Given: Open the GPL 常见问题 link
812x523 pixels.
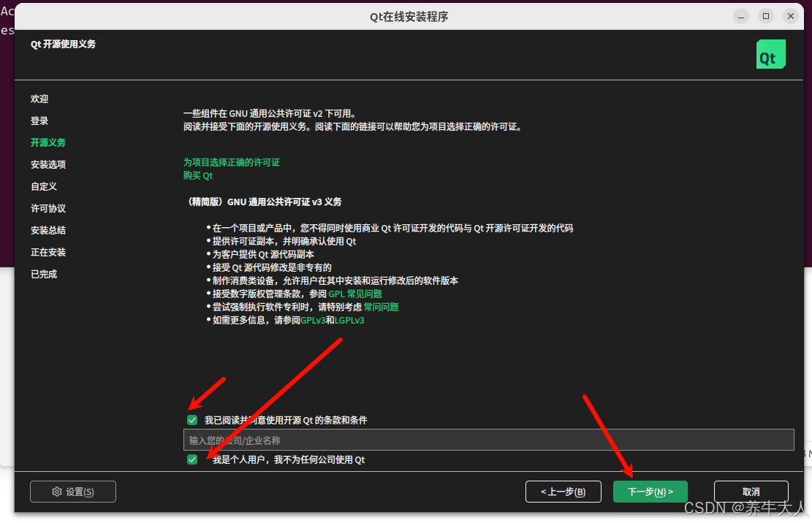Looking at the screenshot, I should tap(355, 294).
